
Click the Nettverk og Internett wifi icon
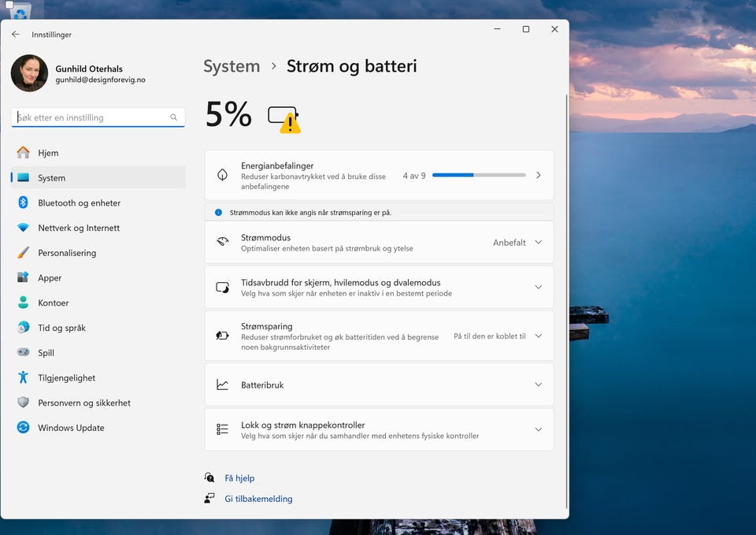tap(23, 228)
